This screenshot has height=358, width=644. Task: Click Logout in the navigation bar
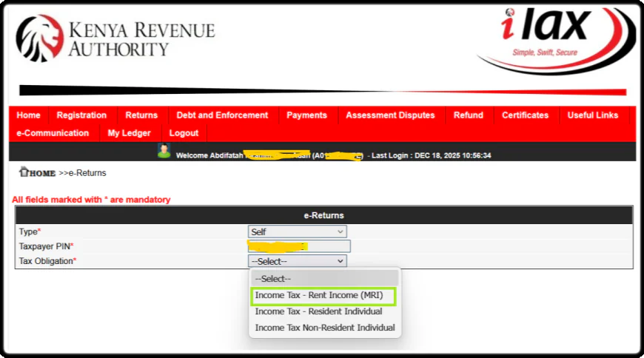click(184, 133)
